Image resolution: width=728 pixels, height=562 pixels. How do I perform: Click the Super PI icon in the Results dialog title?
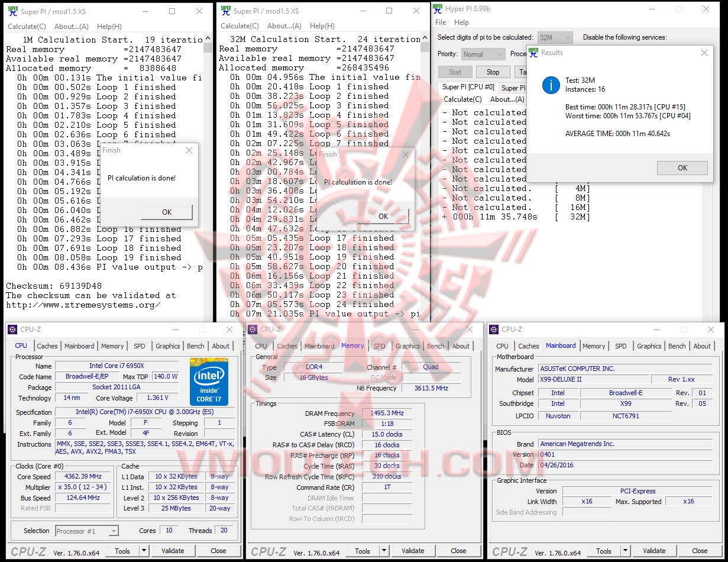pos(533,53)
